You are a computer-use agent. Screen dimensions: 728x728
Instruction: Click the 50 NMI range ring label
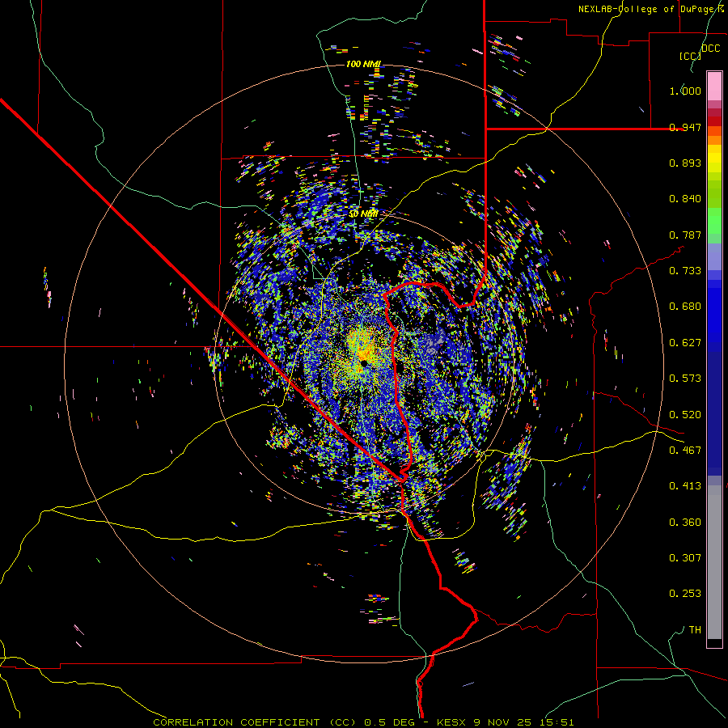(x=363, y=214)
